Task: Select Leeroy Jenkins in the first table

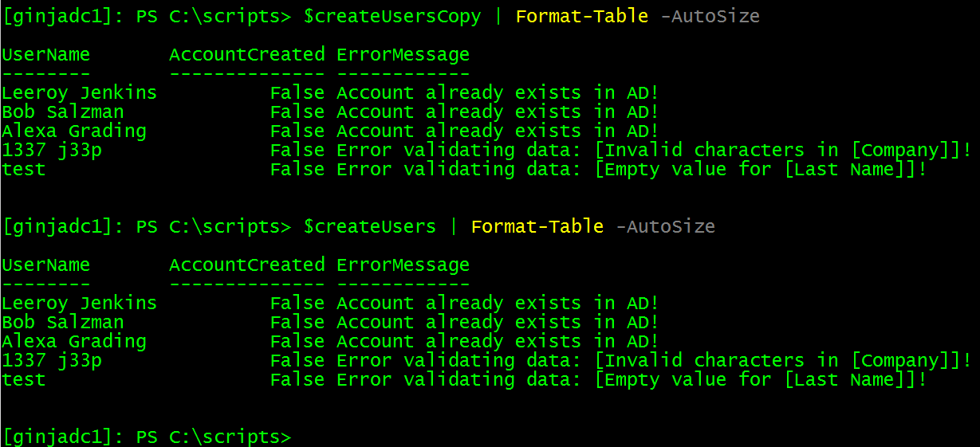Action: [79, 93]
